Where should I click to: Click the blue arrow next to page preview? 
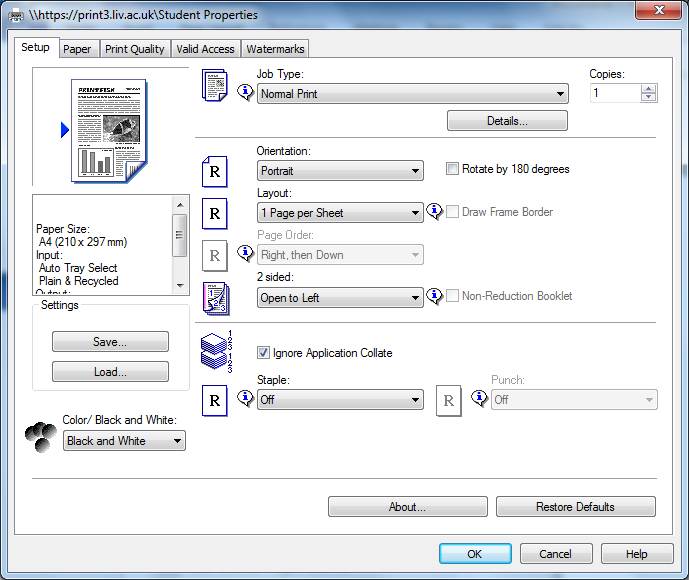click(x=65, y=130)
